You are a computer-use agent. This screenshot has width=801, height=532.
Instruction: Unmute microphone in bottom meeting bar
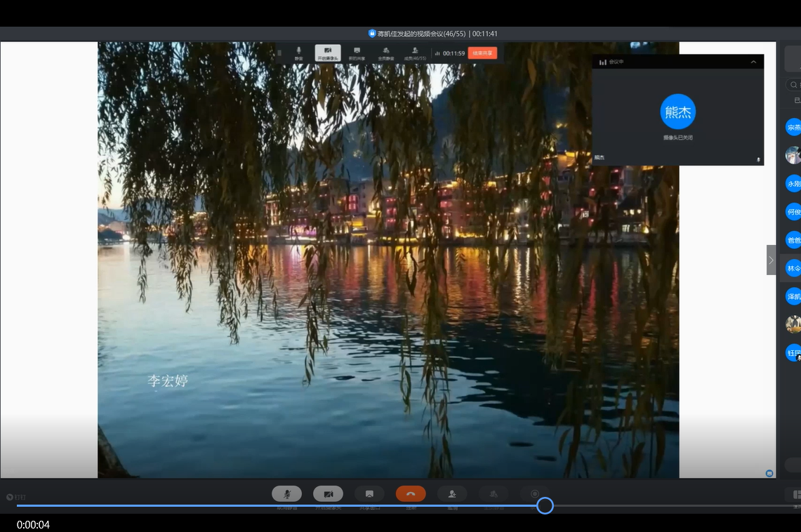click(x=286, y=494)
